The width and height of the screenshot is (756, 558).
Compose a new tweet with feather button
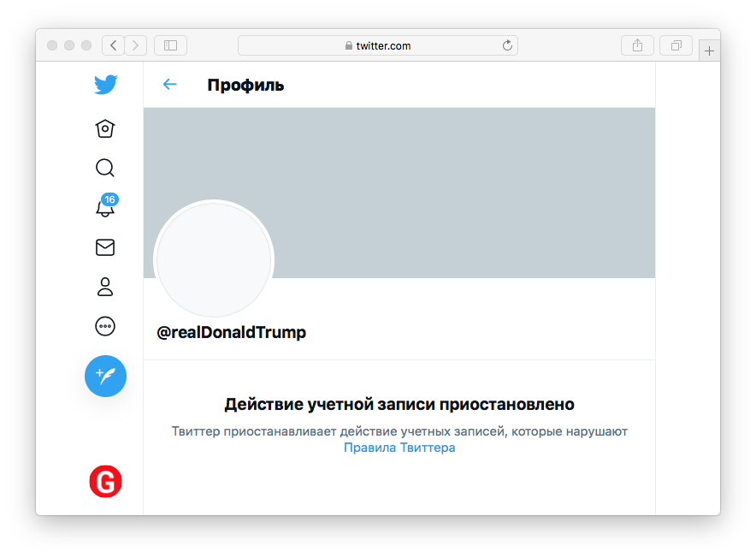coord(105,376)
